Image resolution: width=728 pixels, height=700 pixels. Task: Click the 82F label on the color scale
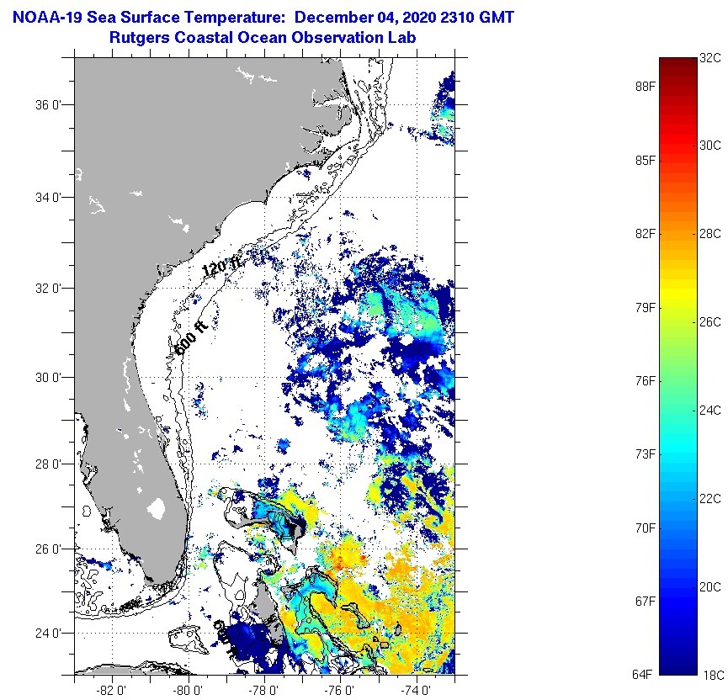(646, 234)
